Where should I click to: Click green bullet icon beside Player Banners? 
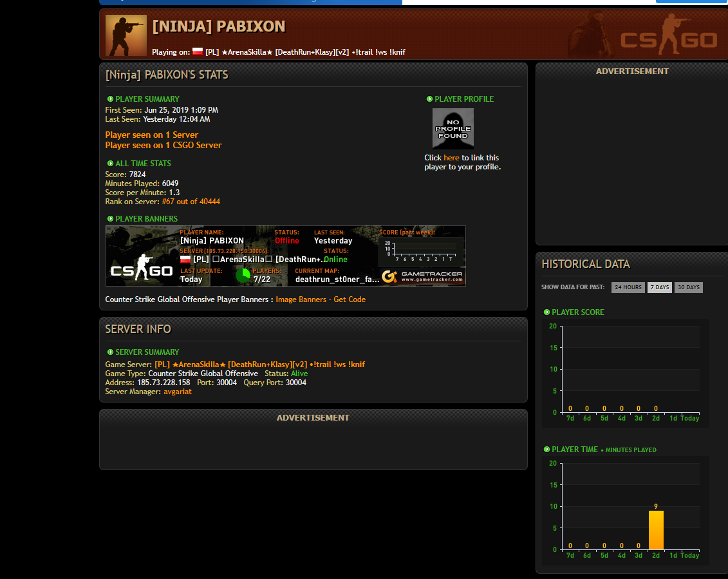point(111,219)
